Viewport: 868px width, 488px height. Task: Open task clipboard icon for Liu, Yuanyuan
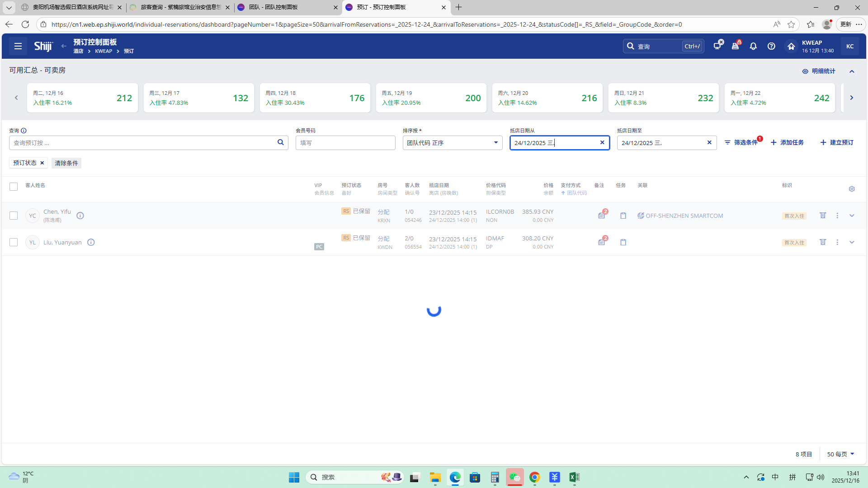coord(623,242)
